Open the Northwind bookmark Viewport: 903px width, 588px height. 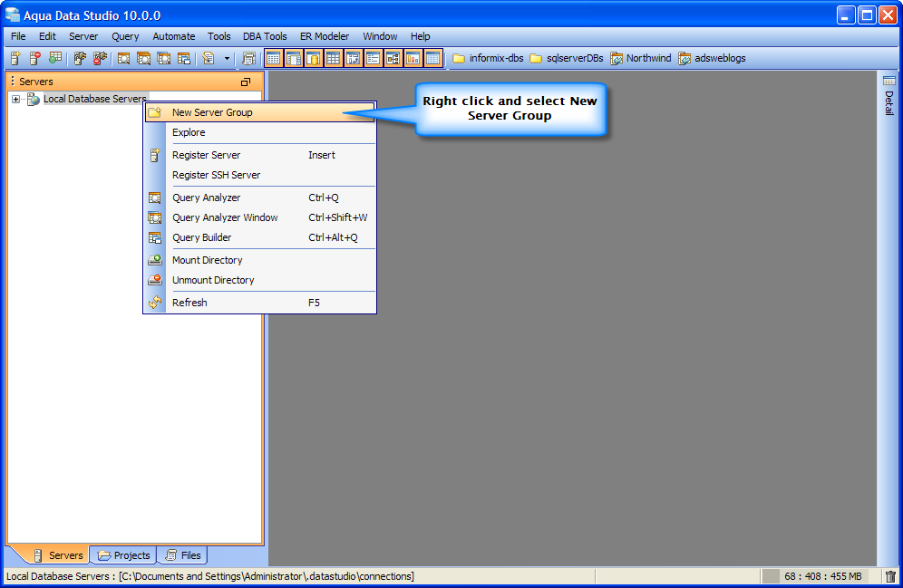(640, 58)
